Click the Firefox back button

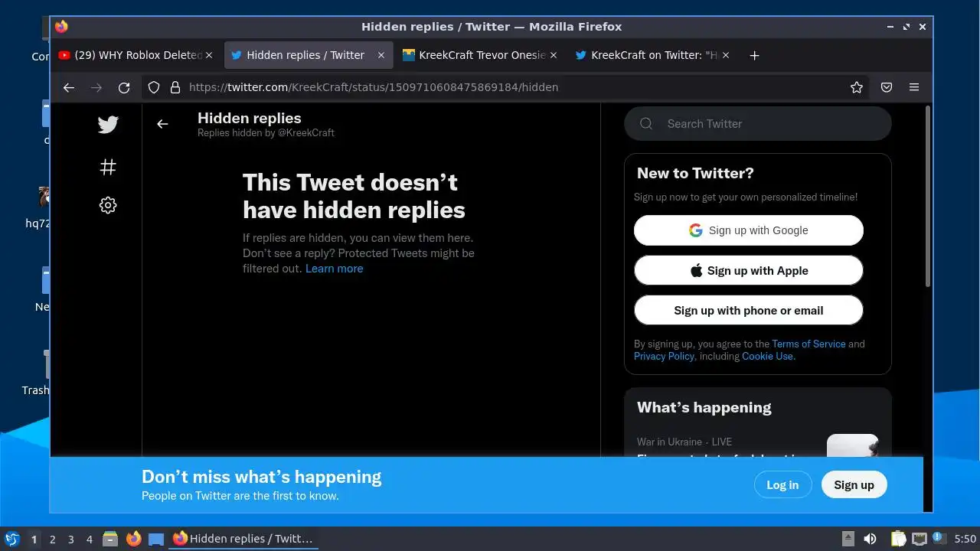tap(69, 87)
